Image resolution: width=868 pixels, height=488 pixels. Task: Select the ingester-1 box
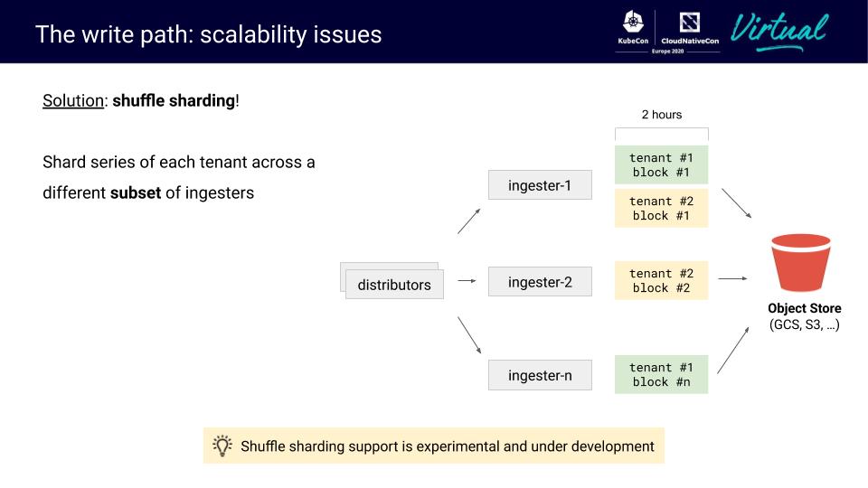540,185
